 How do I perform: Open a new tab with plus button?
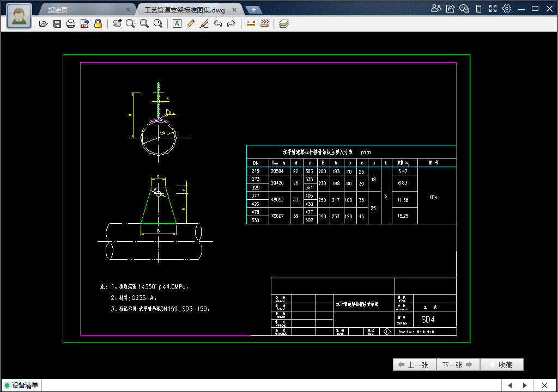[253, 10]
